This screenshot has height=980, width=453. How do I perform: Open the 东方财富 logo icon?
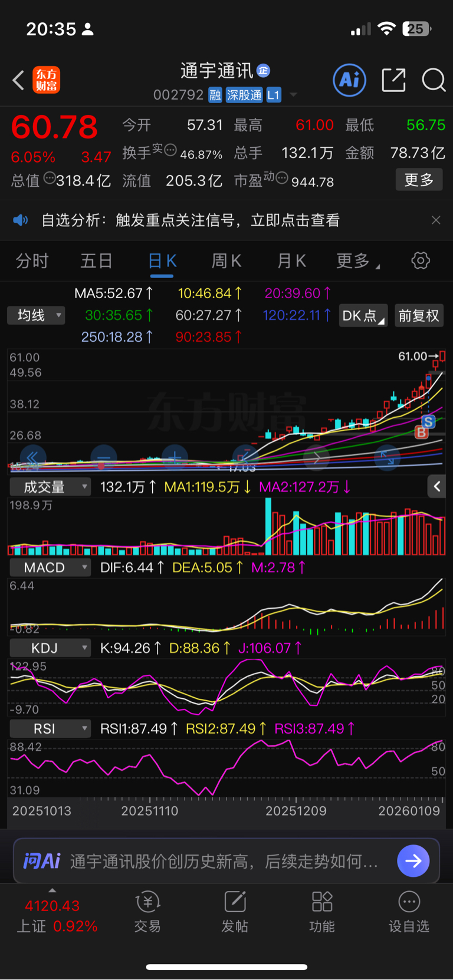click(47, 80)
